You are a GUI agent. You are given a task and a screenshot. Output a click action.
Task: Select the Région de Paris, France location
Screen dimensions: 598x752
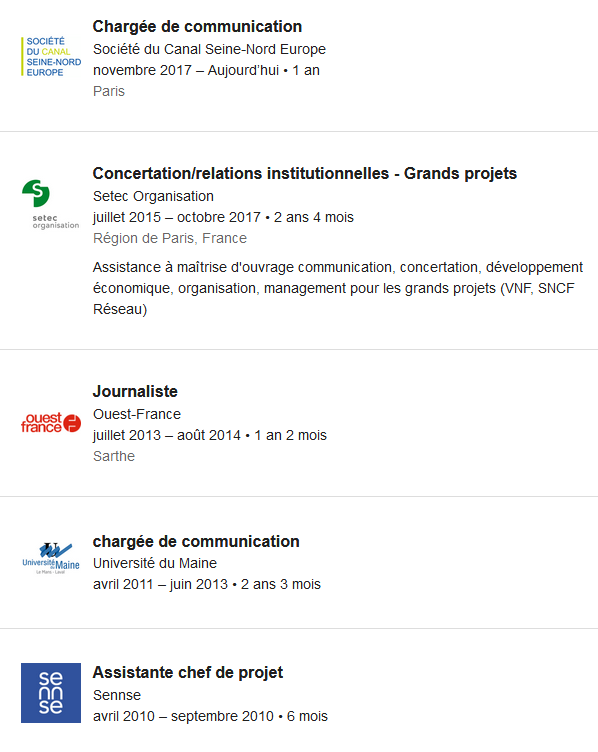point(170,238)
